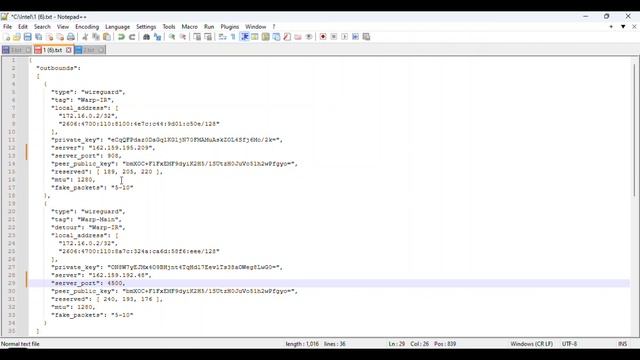Click the length : 1,016 status entry
Screen dimensions: 640x360
(302, 344)
